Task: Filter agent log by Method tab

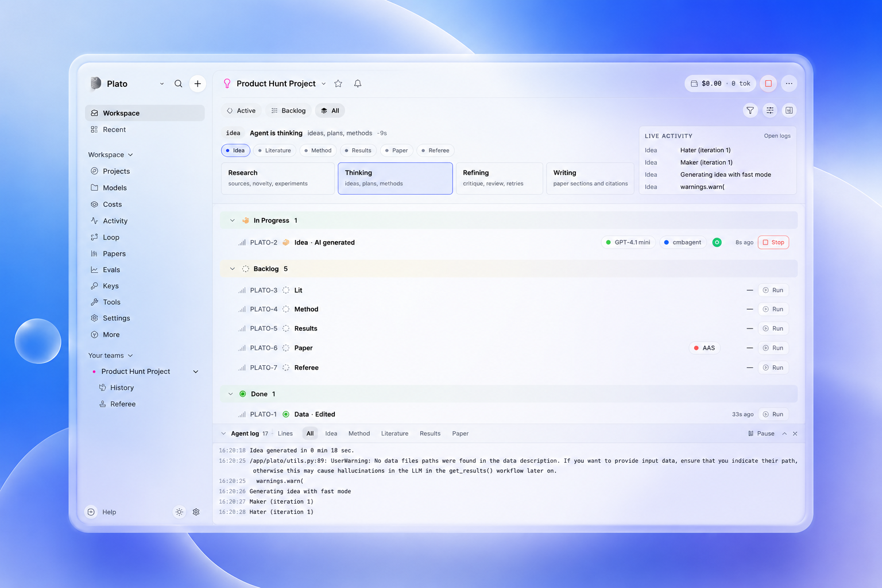Action: 359,434
